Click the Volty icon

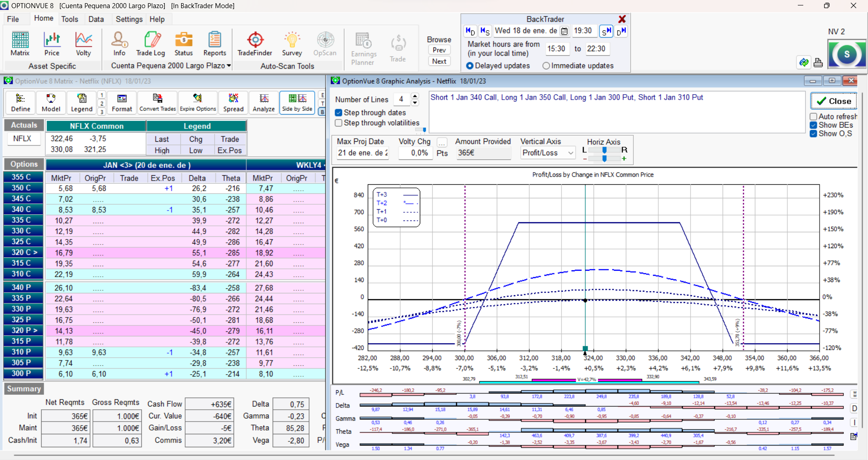click(83, 44)
